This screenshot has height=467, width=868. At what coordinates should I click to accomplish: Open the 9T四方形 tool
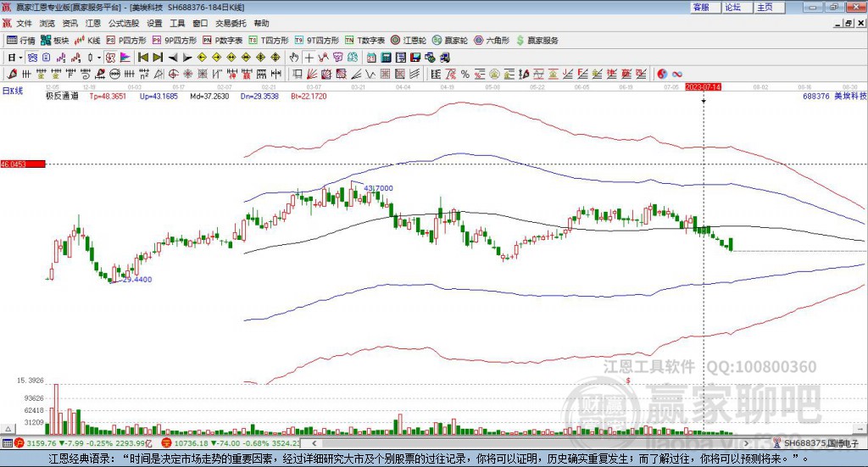click(317, 41)
